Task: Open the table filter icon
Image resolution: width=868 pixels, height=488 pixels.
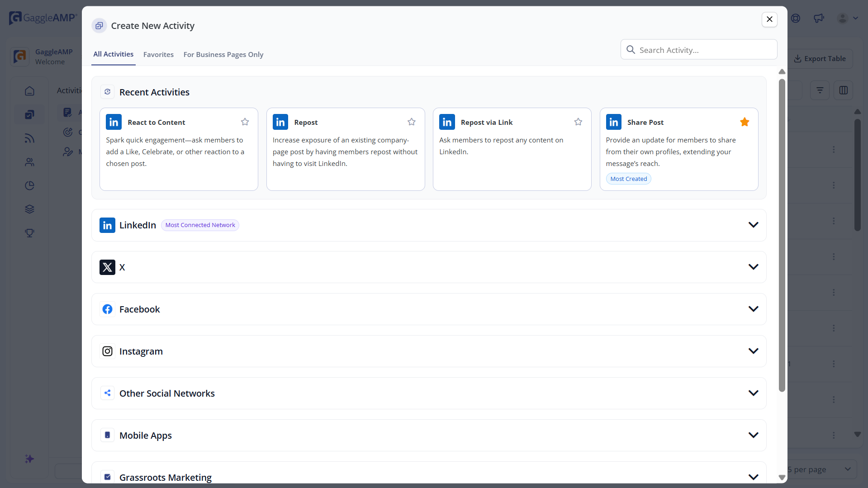Action: click(820, 90)
